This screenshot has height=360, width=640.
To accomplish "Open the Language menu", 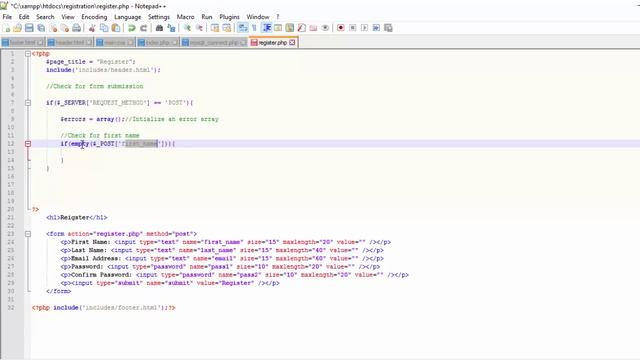I will click(128, 17).
